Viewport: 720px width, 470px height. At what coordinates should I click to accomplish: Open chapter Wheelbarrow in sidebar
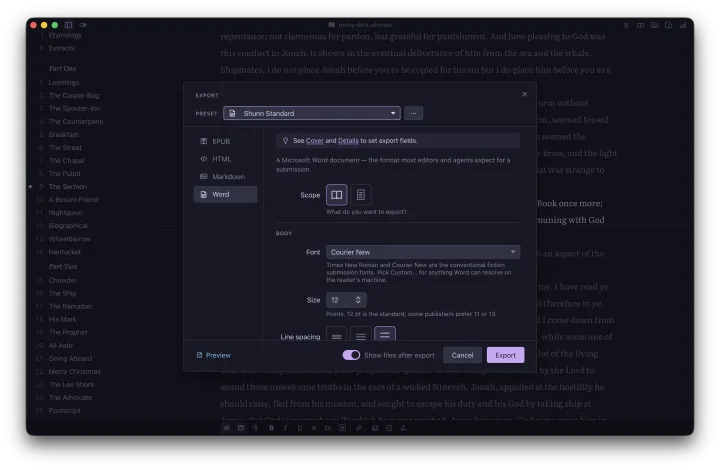pyautogui.click(x=69, y=239)
